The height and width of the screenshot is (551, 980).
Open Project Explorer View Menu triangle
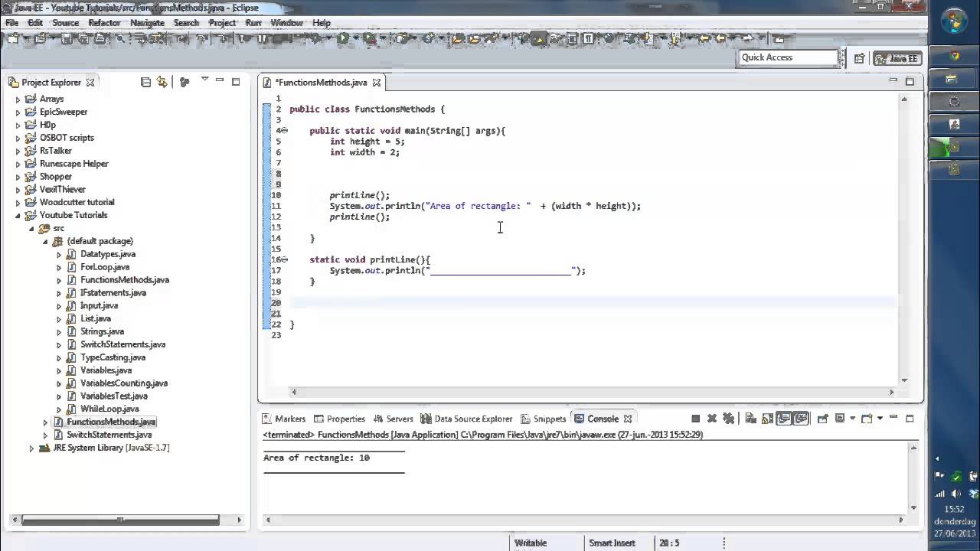[x=204, y=80]
